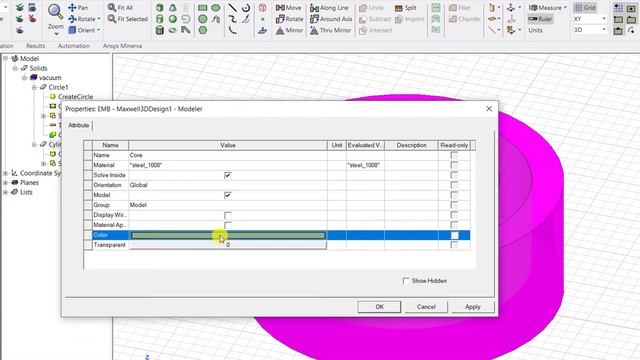Enable Material Appearance checkbox
The height and width of the screenshot is (360, 640).
point(228,225)
